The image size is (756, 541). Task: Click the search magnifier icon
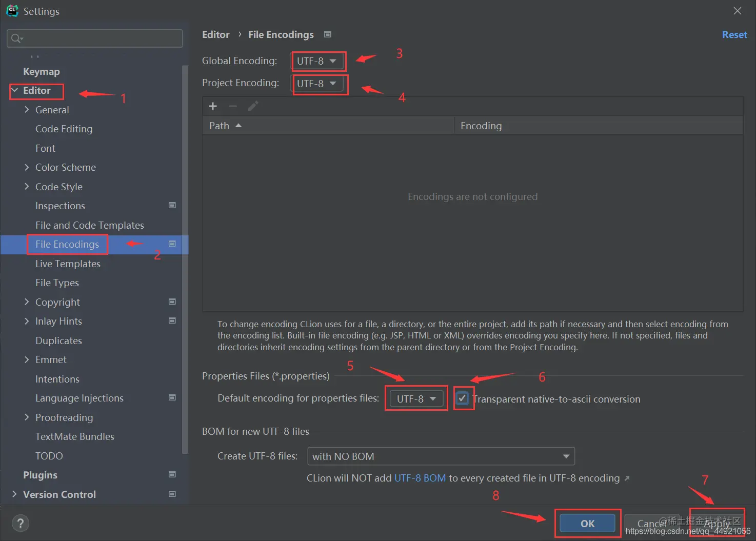pos(17,38)
